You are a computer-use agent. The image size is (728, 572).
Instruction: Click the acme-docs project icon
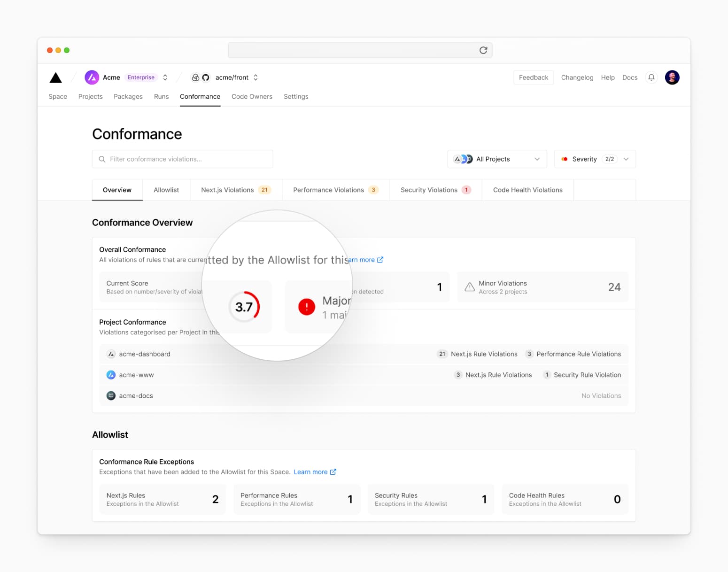[x=111, y=396]
